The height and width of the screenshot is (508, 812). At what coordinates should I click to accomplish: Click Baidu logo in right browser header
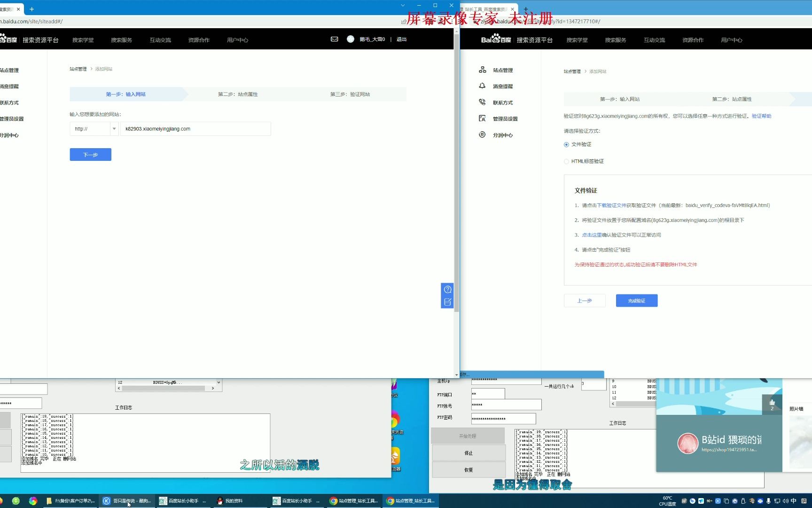[x=496, y=39]
